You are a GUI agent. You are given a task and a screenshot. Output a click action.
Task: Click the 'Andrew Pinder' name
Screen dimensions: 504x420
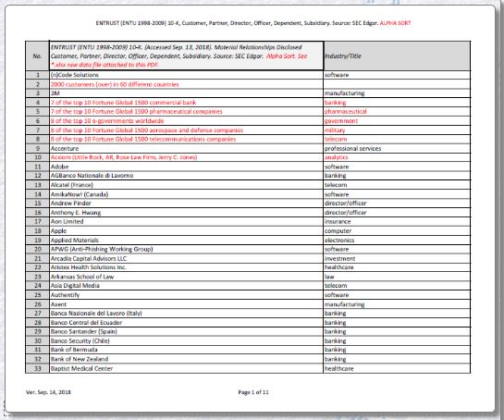[70, 204]
